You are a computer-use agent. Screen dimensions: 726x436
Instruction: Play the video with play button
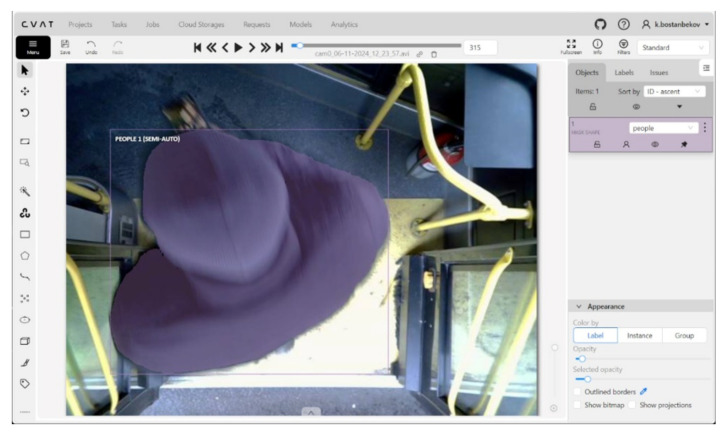238,47
